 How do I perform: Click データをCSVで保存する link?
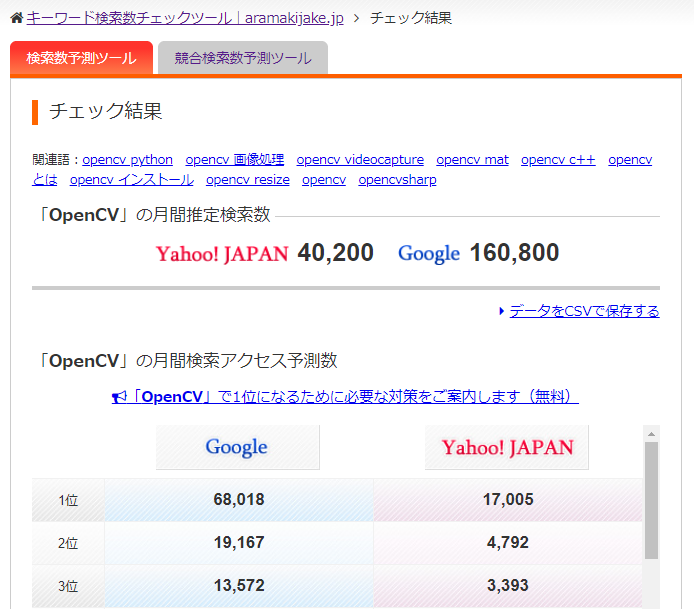point(584,311)
